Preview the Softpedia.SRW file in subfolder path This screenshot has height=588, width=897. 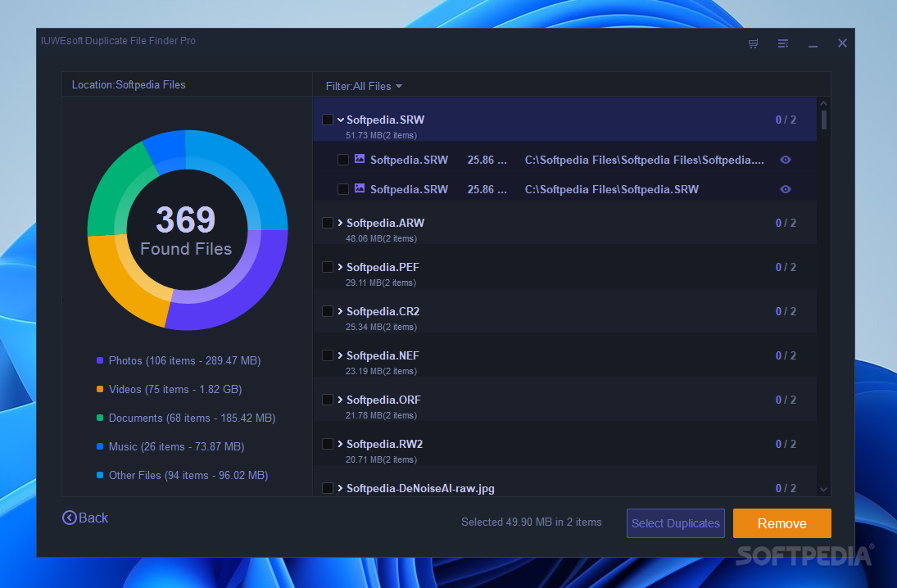(x=786, y=161)
